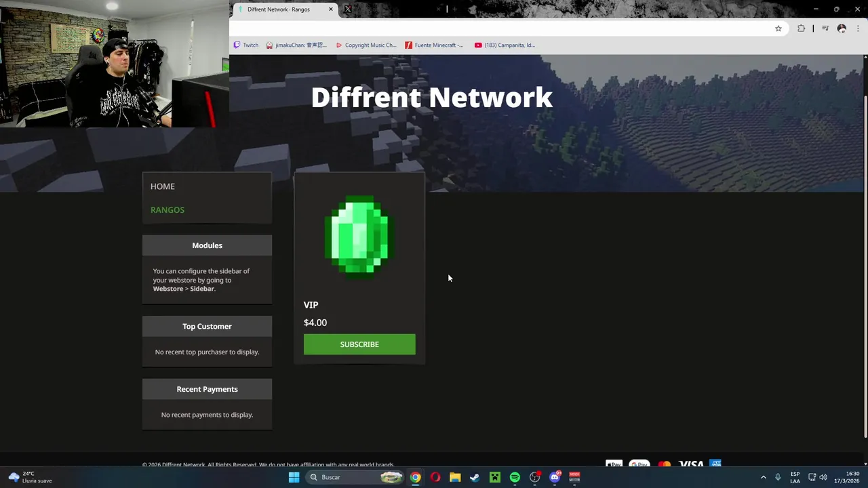This screenshot has height=488, width=868.
Task: Open the jimakuChan bookmark
Action: (296, 45)
